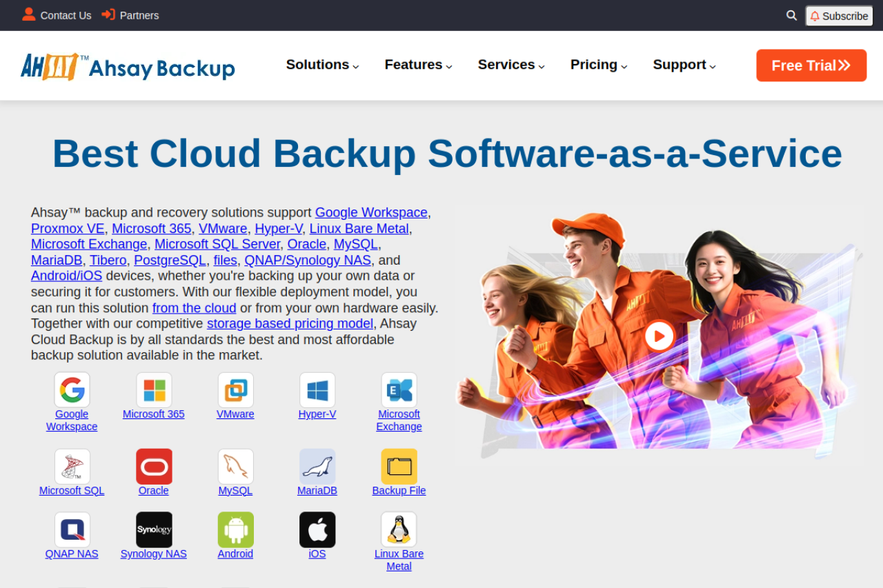The width and height of the screenshot is (883, 588).
Task: Click the MariaDB seal icon
Action: (x=317, y=467)
